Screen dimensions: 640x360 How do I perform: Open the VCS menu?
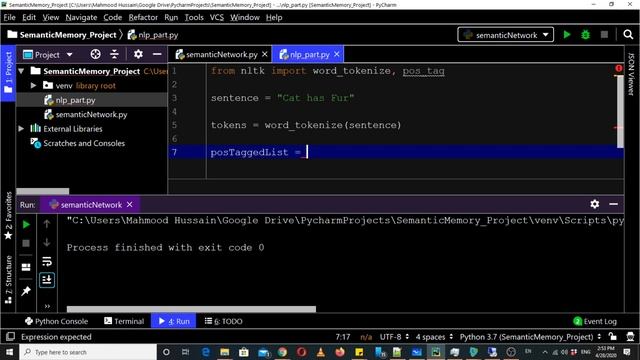tap(217, 17)
